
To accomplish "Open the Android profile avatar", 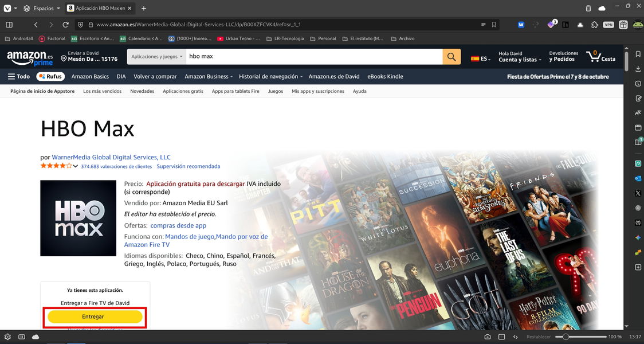I will click(638, 25).
